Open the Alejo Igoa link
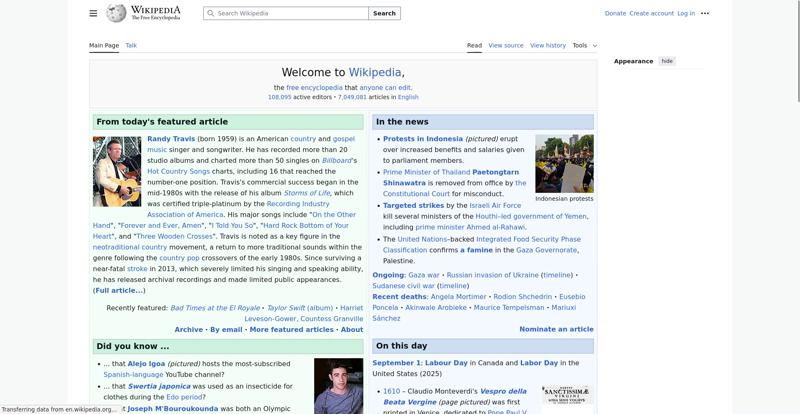Screen dimensions: 800x414 pyautogui.click(x=146, y=364)
